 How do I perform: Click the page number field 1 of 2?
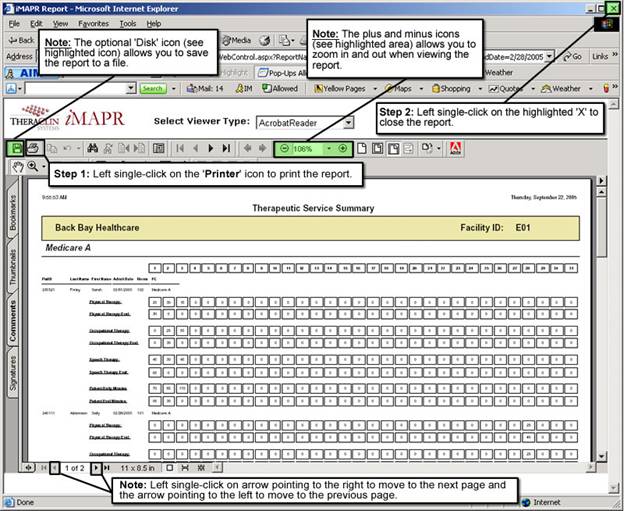[x=75, y=468]
